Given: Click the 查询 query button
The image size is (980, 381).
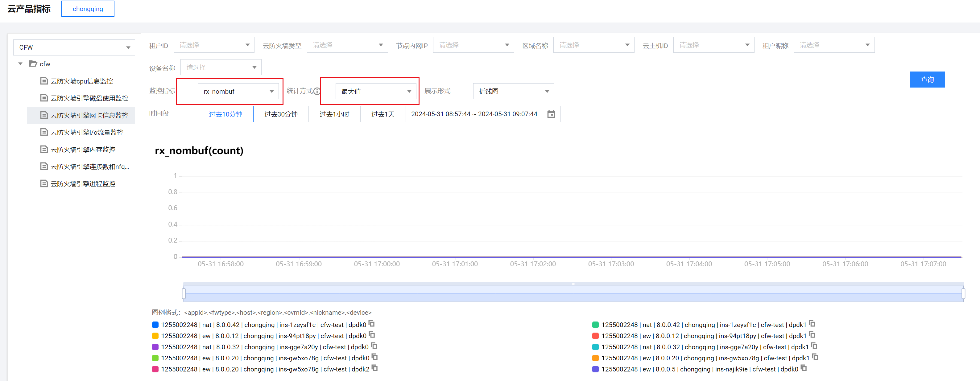Looking at the screenshot, I should tap(927, 80).
